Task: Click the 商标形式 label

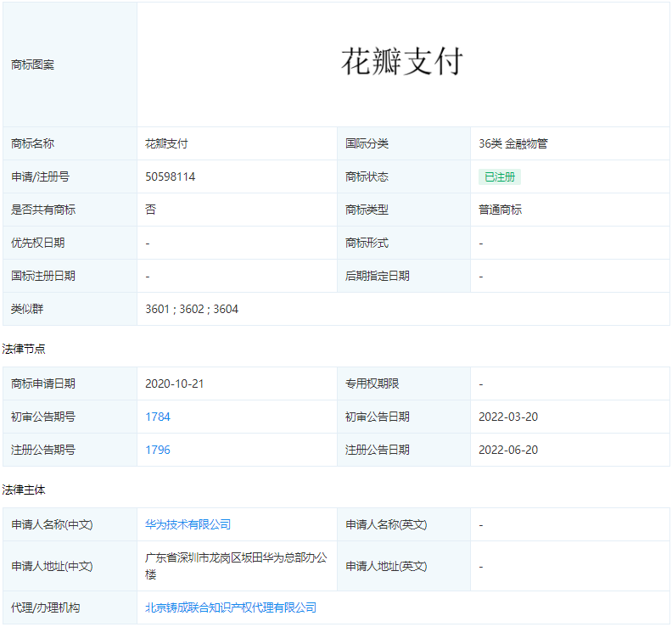Action: click(367, 243)
